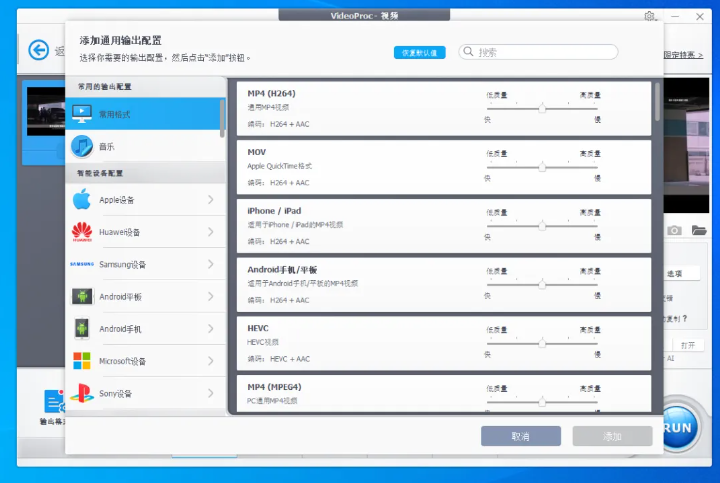The width and height of the screenshot is (720, 483).
Task: Expand Samsung设备 chevron
Action: [210, 264]
